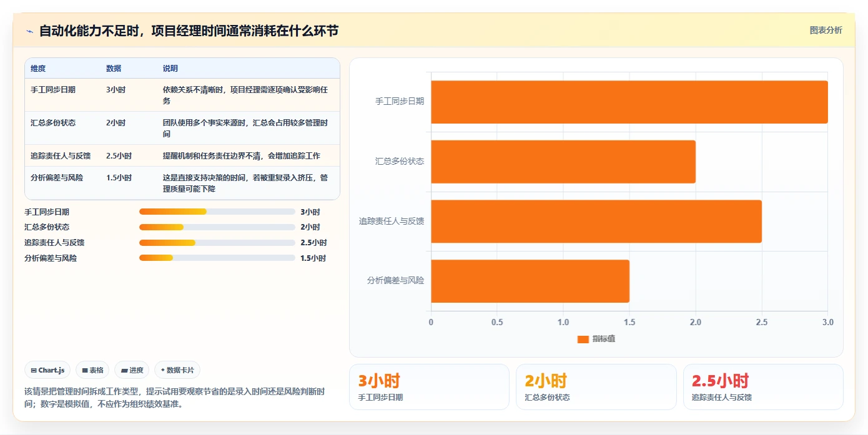This screenshot has width=868, height=435.
Task: Click the footnote starting 该情景把管理时间
Action: point(174,398)
